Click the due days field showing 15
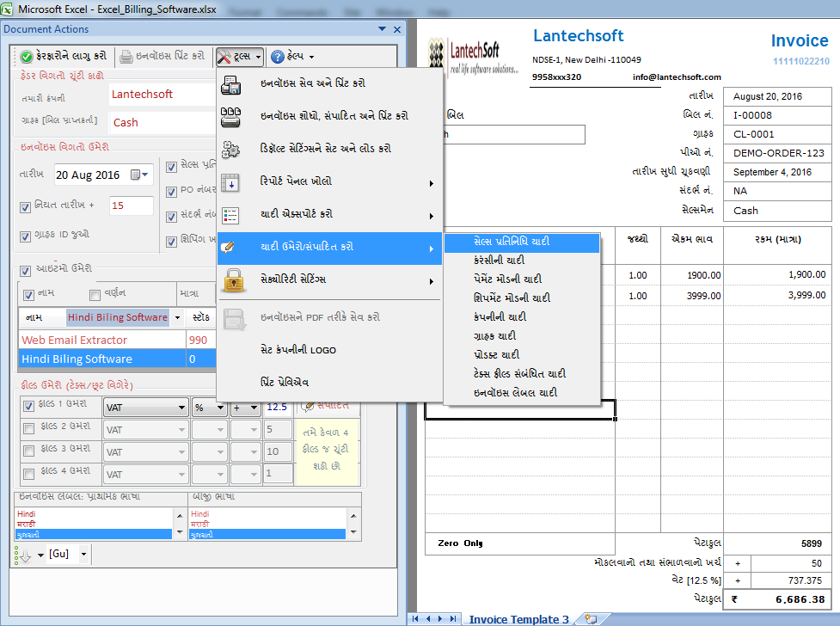This screenshot has height=626, width=840. (132, 206)
